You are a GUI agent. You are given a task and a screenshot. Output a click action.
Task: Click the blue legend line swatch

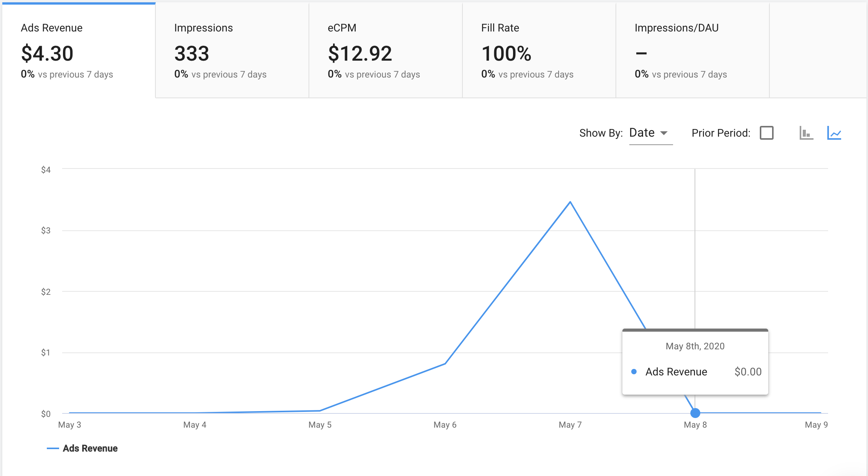tap(53, 448)
